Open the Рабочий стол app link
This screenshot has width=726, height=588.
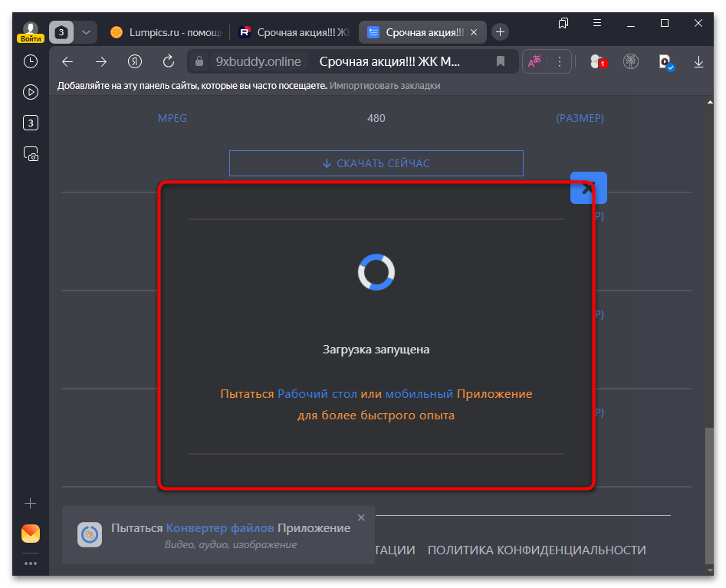pyautogui.click(x=317, y=394)
